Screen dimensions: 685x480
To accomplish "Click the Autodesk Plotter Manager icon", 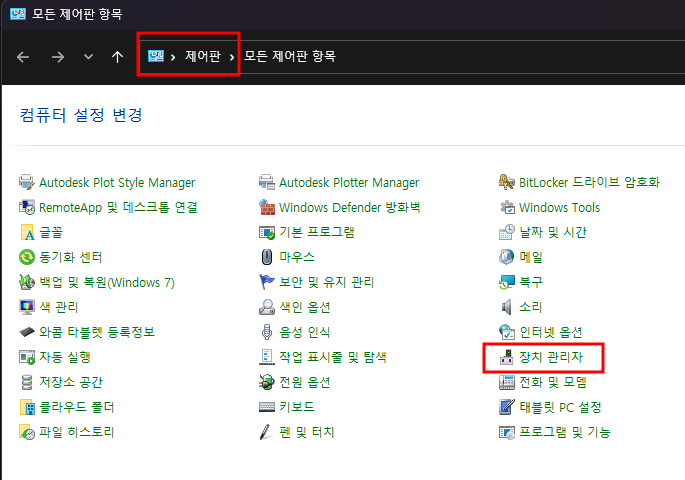I will click(x=266, y=182).
